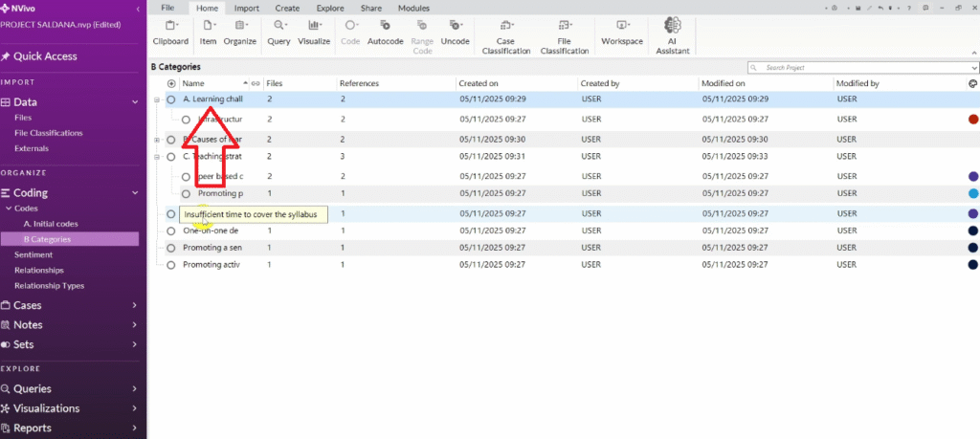Open Case Classification tool
This screenshot has width=980, height=439.
point(506,35)
